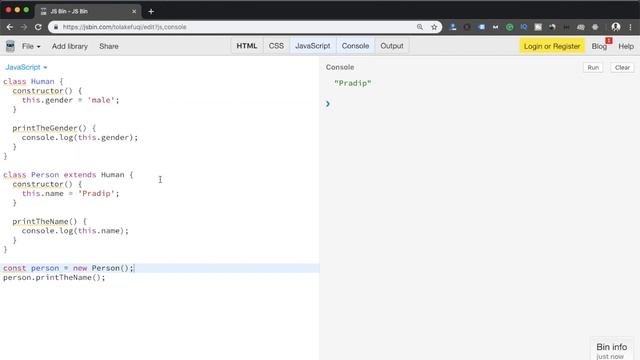Click the green Grammarly extension icon
The height and width of the screenshot is (360, 640).
pos(509,27)
